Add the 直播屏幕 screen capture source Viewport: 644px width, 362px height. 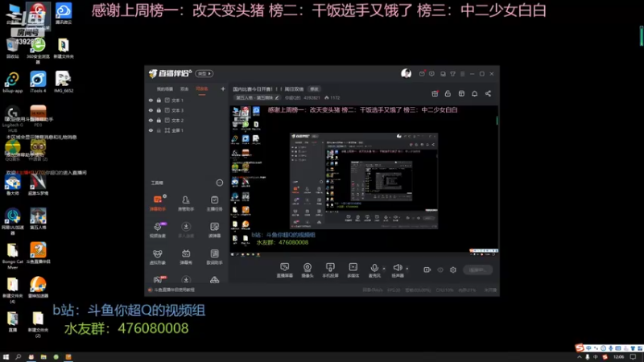point(285,270)
